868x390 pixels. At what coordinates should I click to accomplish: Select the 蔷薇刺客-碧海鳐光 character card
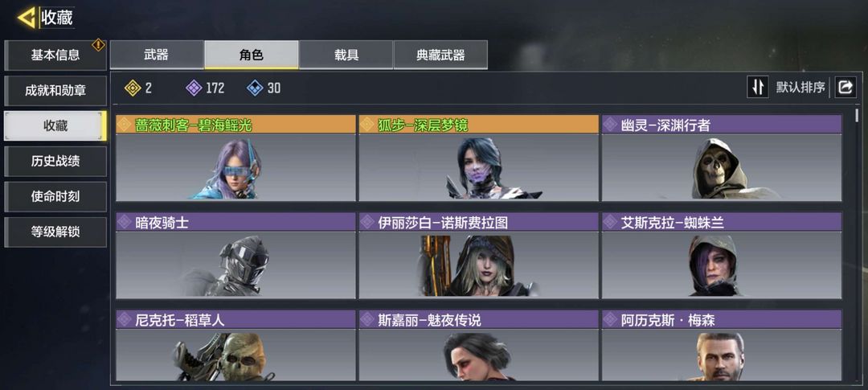click(x=235, y=158)
